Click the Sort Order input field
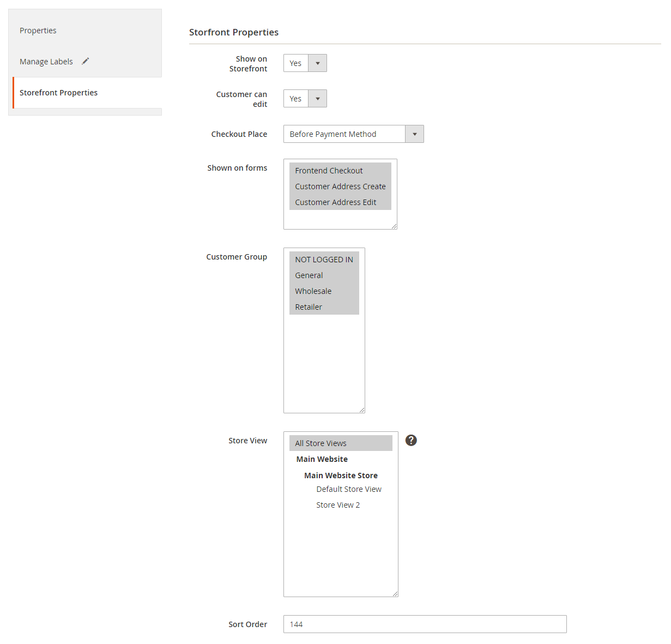 pos(425,624)
